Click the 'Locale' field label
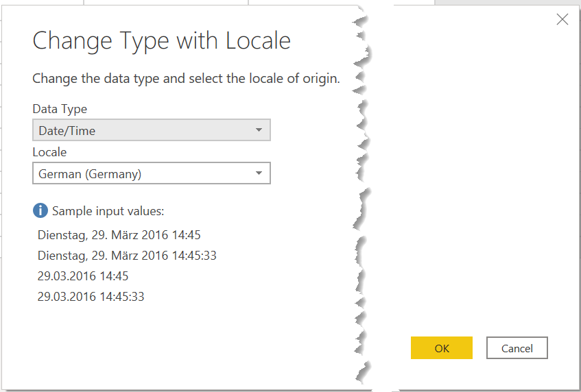The height and width of the screenshot is (392, 581). click(49, 152)
